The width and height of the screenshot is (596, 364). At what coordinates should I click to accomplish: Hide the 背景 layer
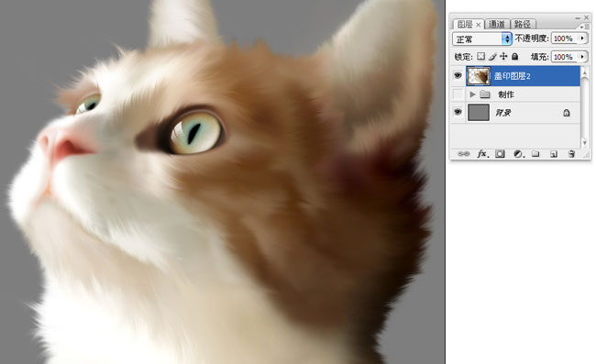pyautogui.click(x=458, y=112)
